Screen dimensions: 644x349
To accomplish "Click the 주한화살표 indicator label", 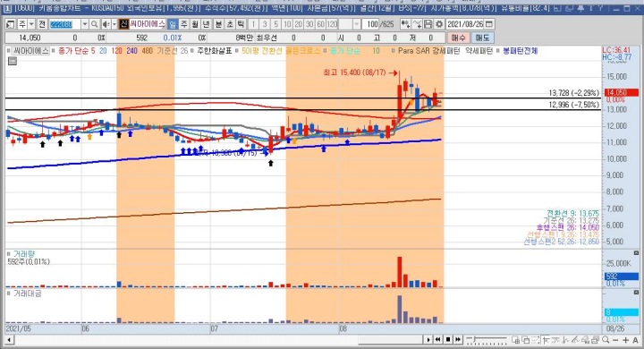I will click(215, 51).
